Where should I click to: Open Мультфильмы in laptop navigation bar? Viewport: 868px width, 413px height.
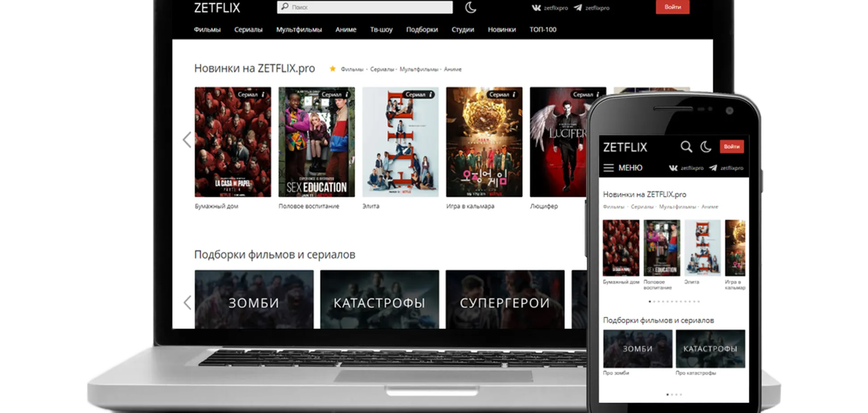[299, 30]
